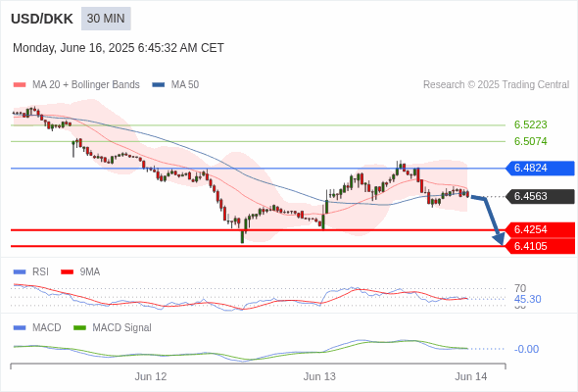Image resolution: width=578 pixels, height=392 pixels.
Task: Click the Research © 2025 Trading Central credit
Action: tap(496, 85)
